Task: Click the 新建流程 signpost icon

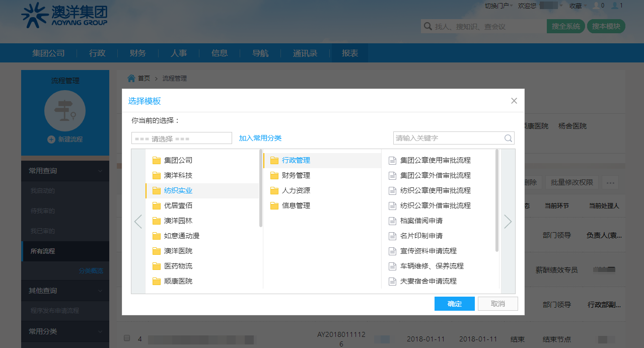Action: 65,111
